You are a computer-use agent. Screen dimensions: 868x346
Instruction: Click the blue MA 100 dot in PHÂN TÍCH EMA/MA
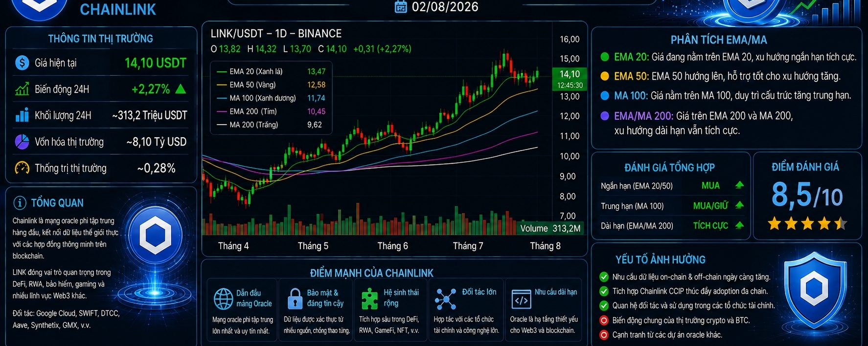(x=605, y=95)
